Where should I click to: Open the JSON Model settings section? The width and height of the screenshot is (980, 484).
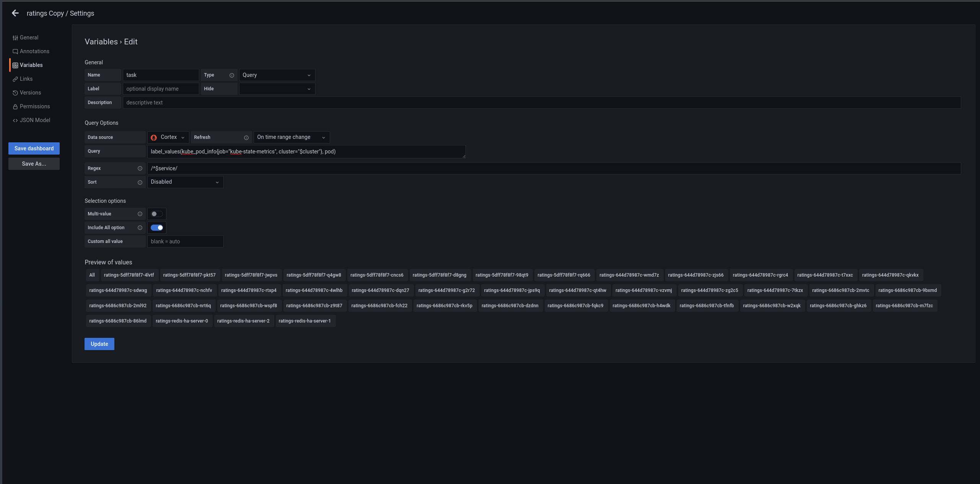click(x=34, y=120)
